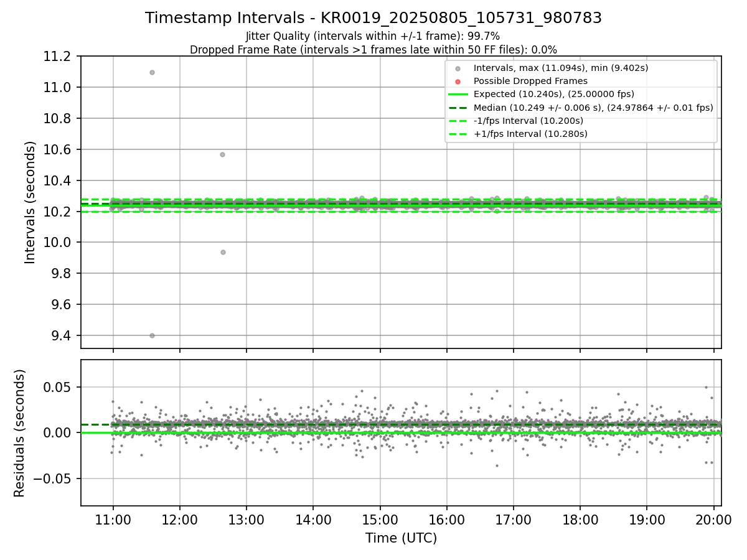Click the outlier data point near 9.93 seconds
This screenshot has width=747, height=560.
[x=223, y=252]
